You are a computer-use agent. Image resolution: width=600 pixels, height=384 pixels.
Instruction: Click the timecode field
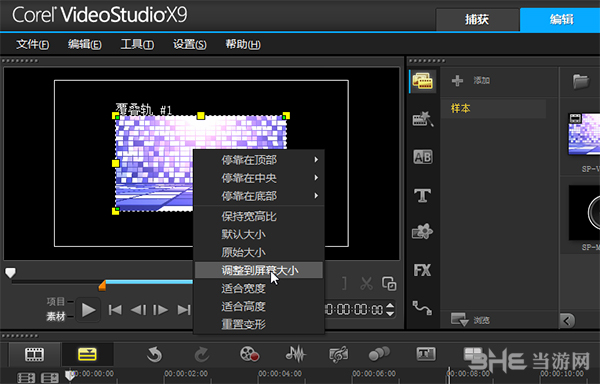coord(355,309)
